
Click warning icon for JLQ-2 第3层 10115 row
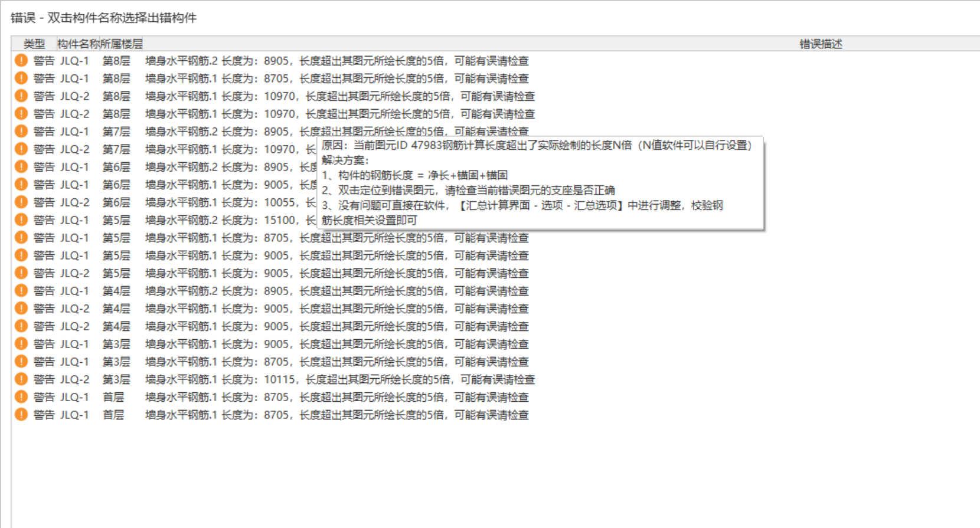coord(21,379)
